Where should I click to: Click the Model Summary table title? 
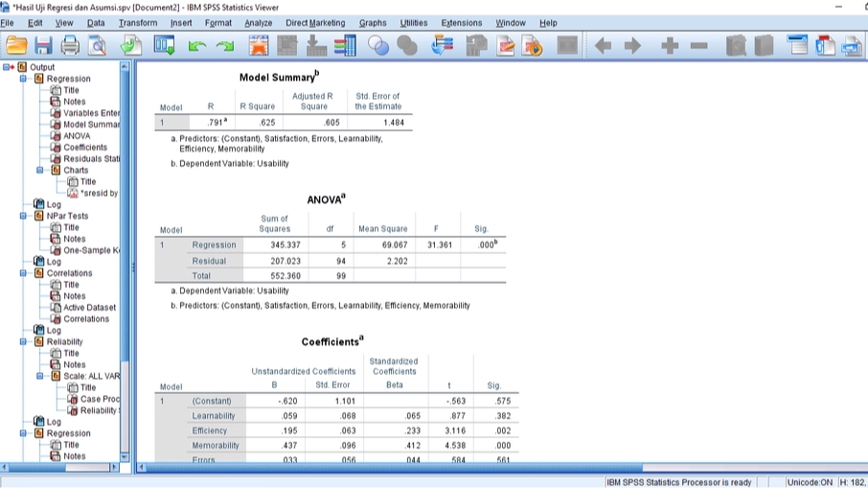279,77
